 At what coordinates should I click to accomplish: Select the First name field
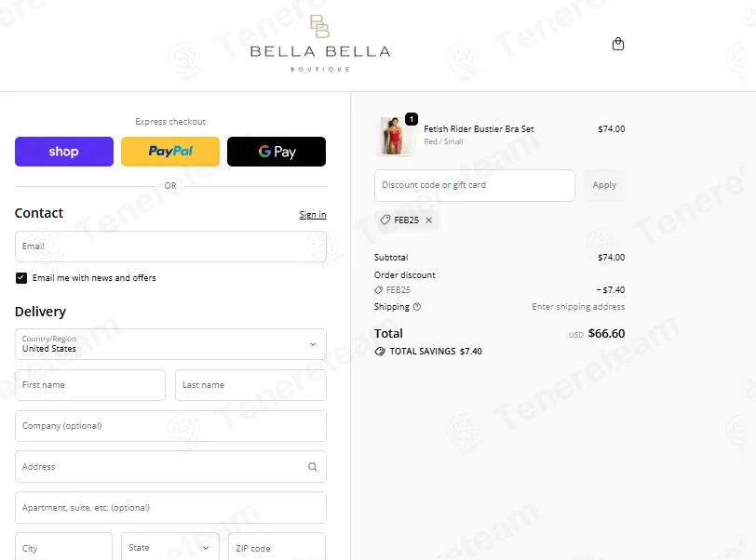(90, 385)
